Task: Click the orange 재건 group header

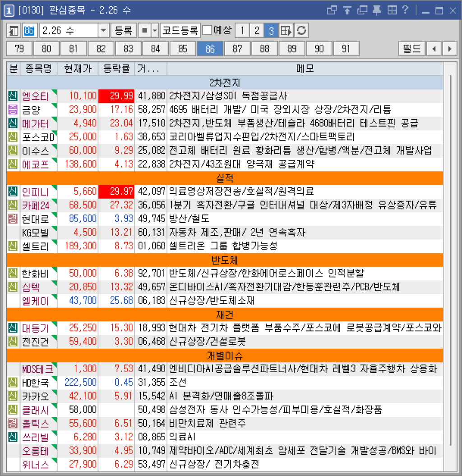Action: pyautogui.click(x=225, y=314)
